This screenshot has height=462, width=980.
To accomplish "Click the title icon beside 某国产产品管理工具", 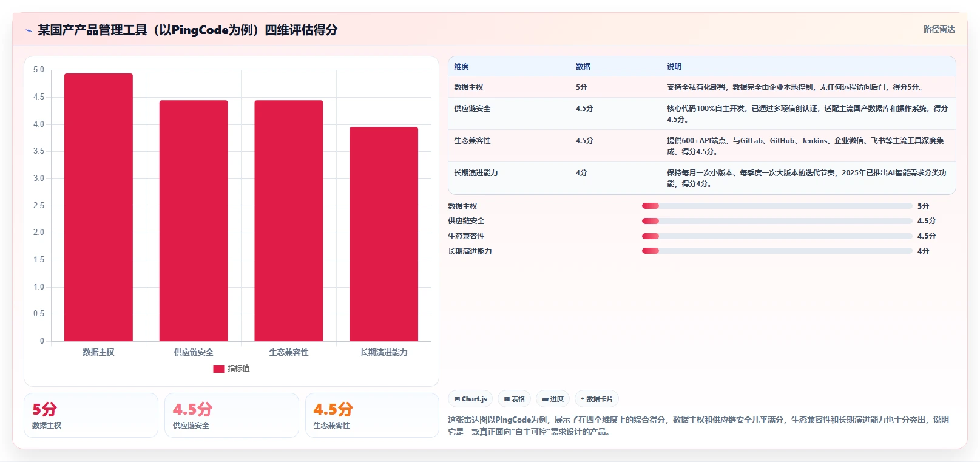I will point(29,30).
